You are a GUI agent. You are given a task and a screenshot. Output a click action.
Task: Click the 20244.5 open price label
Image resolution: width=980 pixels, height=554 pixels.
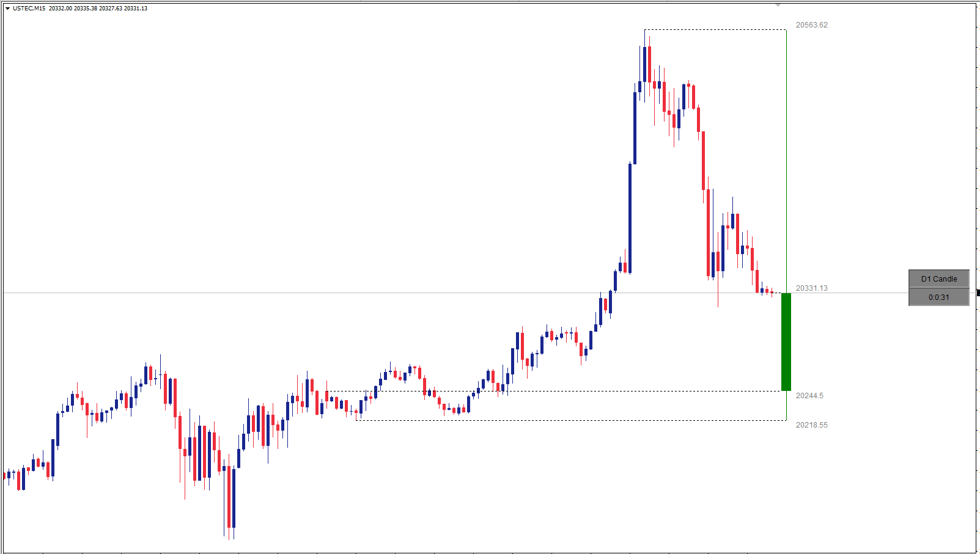[x=809, y=396]
